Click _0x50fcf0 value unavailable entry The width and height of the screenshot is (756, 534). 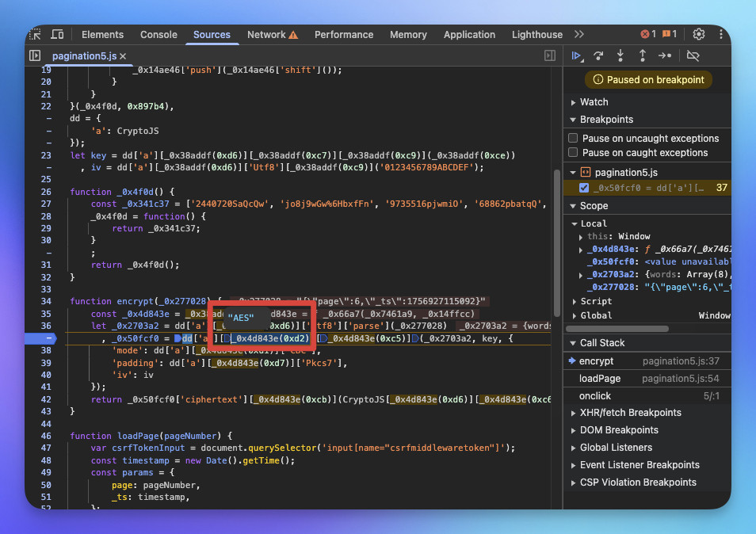658,261
